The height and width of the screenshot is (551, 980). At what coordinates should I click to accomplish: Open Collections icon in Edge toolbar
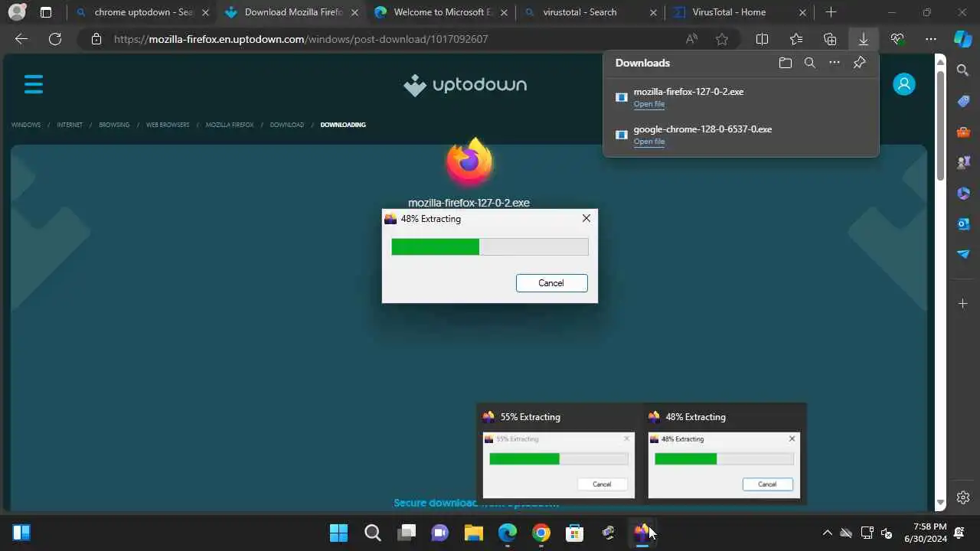pyautogui.click(x=830, y=39)
